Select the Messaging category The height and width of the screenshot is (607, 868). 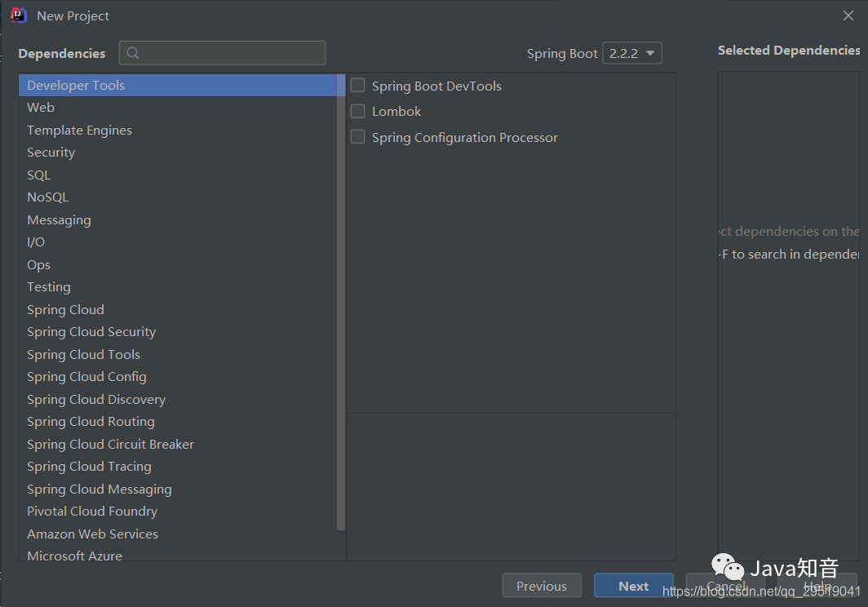[178, 219]
